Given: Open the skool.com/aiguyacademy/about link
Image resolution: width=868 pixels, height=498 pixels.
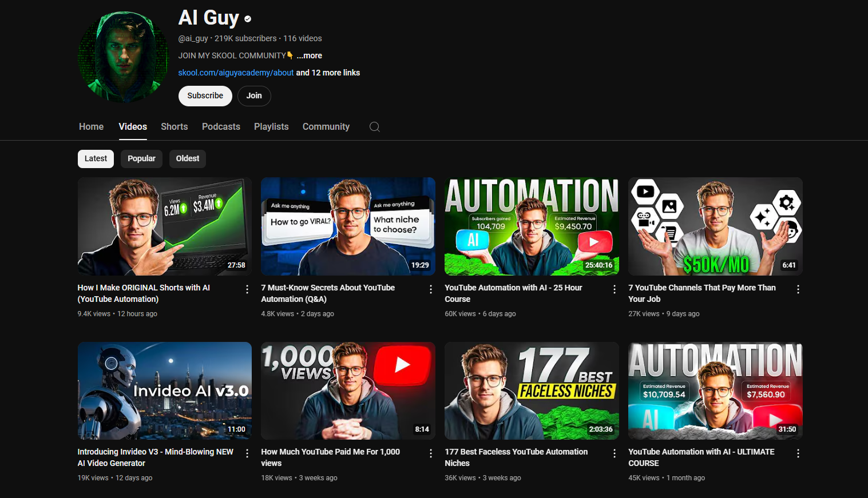Looking at the screenshot, I should pos(236,73).
